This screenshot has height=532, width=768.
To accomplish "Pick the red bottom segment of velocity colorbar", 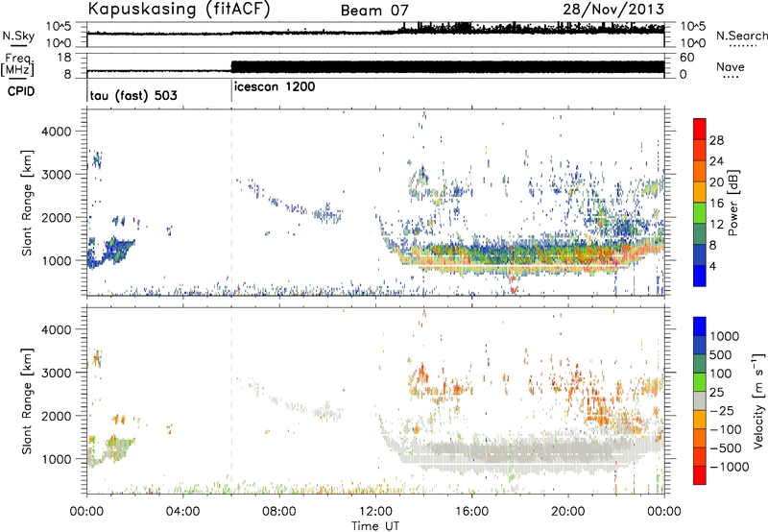I will point(700,474).
